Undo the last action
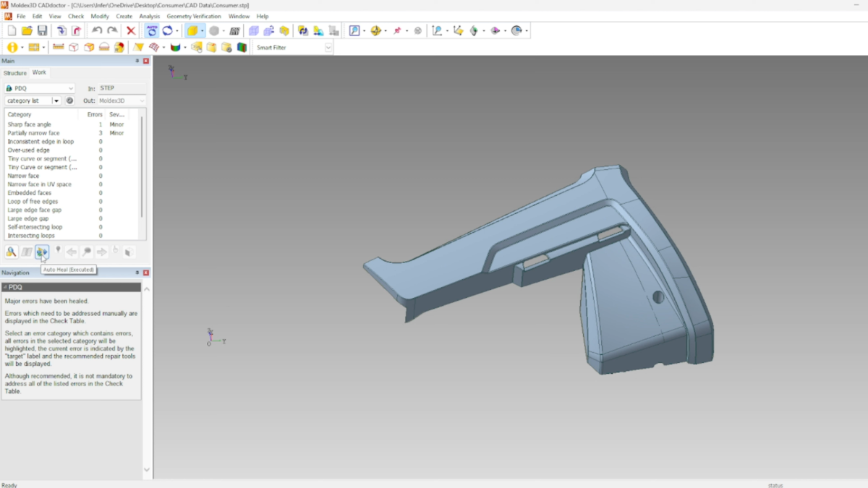The width and height of the screenshot is (868, 488). 97,30
